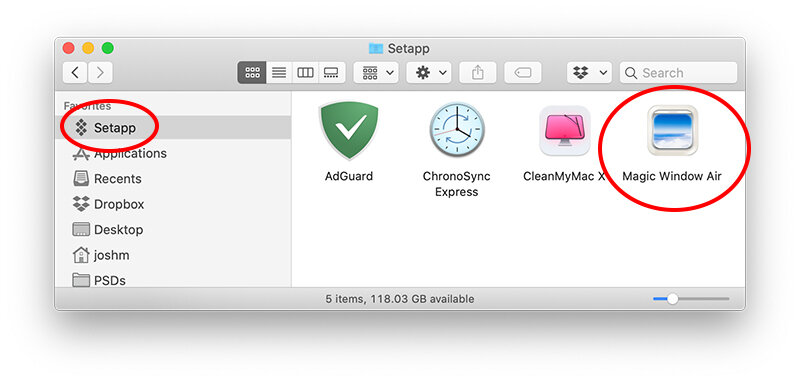This screenshot has height=383, width=800.
Task: Click into the Search field
Action: click(679, 72)
